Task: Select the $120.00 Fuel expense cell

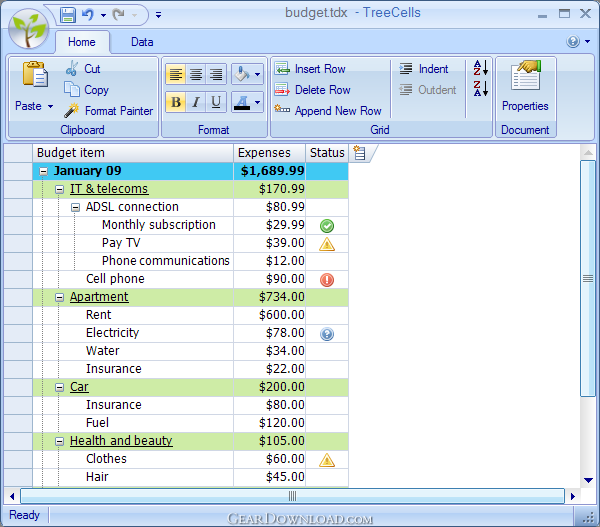Action: pos(269,423)
